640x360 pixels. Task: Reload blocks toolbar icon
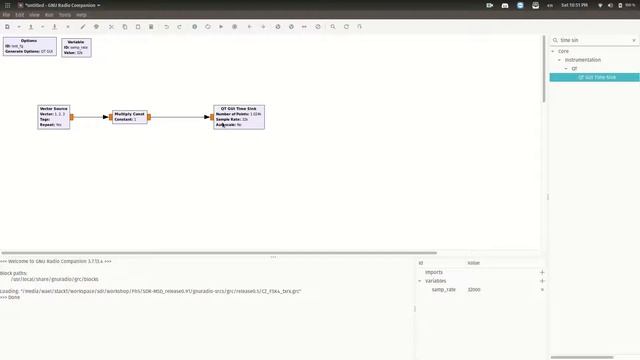[x=346, y=27]
